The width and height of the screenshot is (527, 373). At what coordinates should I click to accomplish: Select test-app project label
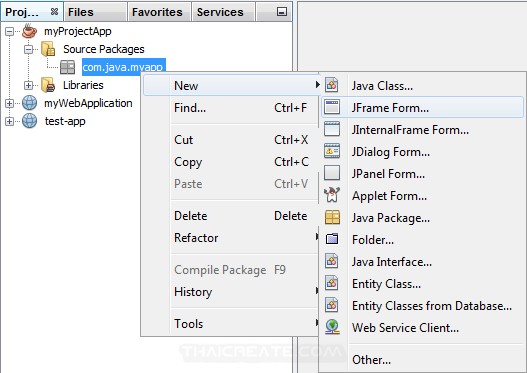coord(65,121)
